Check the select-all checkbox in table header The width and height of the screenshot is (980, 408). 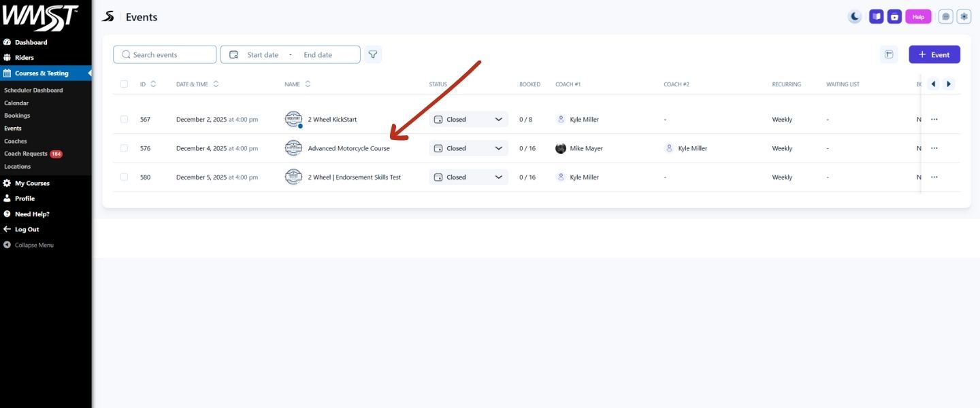pos(124,84)
